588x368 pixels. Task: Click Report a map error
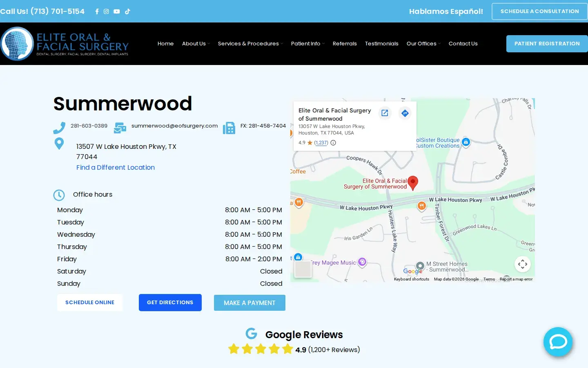point(516,279)
